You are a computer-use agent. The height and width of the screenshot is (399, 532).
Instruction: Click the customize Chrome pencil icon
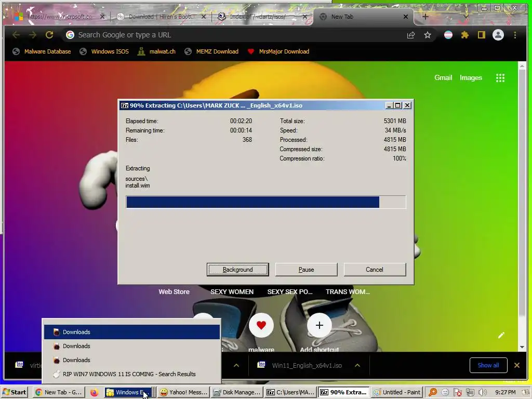(501, 335)
